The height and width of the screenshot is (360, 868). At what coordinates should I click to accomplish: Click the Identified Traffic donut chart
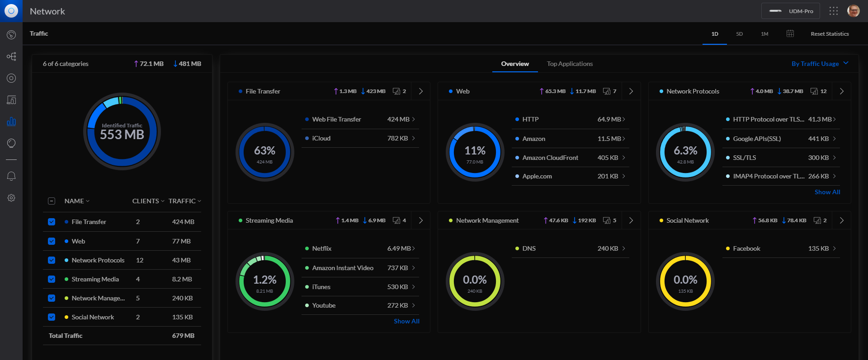pyautogui.click(x=122, y=131)
